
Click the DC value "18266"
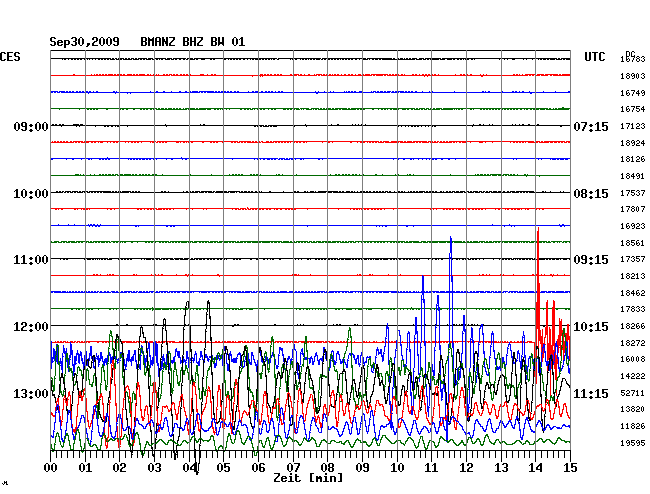point(633,326)
